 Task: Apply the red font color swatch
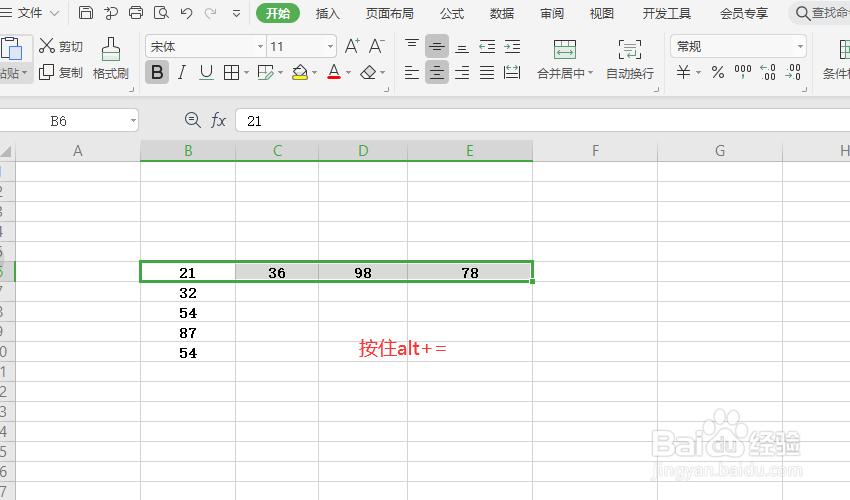pyautogui.click(x=334, y=72)
